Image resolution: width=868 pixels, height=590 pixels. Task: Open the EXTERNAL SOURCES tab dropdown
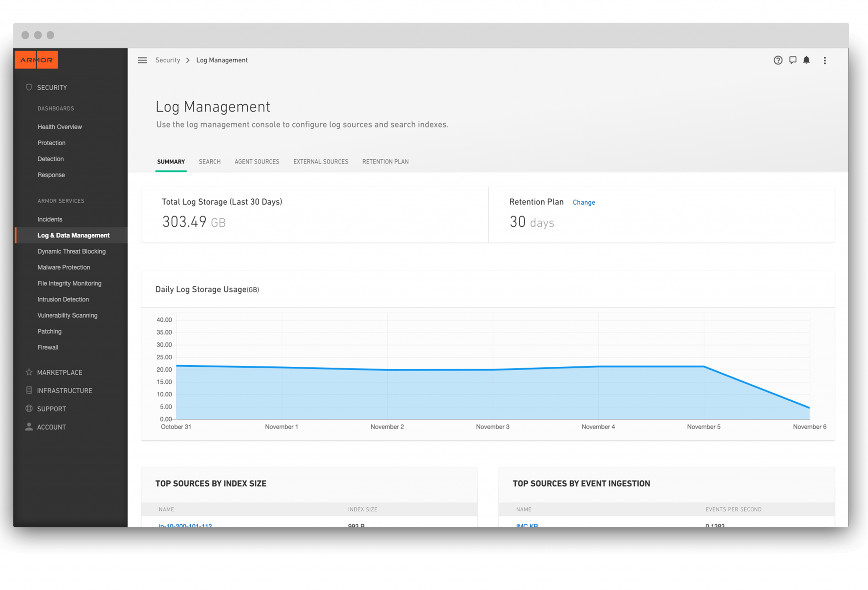pos(320,161)
